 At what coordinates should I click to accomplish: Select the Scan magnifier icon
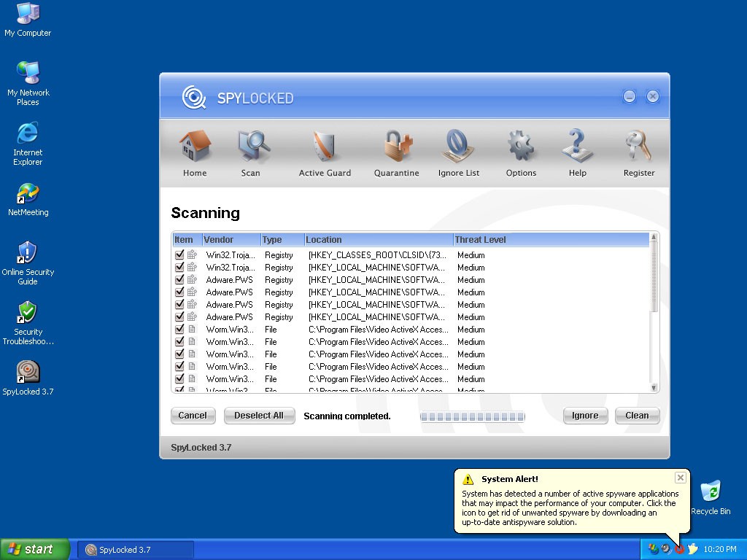(x=251, y=147)
